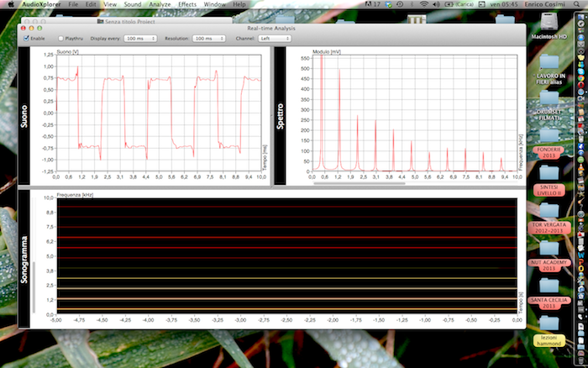Select the SINTESI LIVELLO II folder
Screen dimensions: 588x368
549,174
